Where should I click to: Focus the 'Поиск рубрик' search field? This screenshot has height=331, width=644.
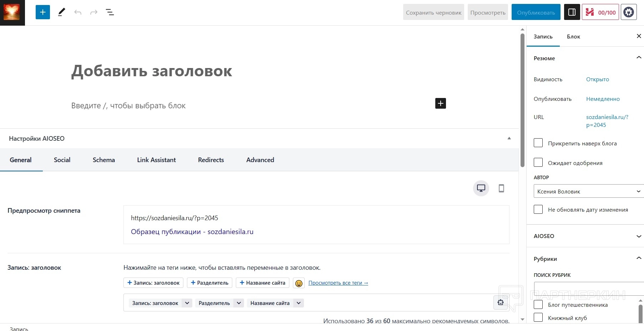coord(589,288)
